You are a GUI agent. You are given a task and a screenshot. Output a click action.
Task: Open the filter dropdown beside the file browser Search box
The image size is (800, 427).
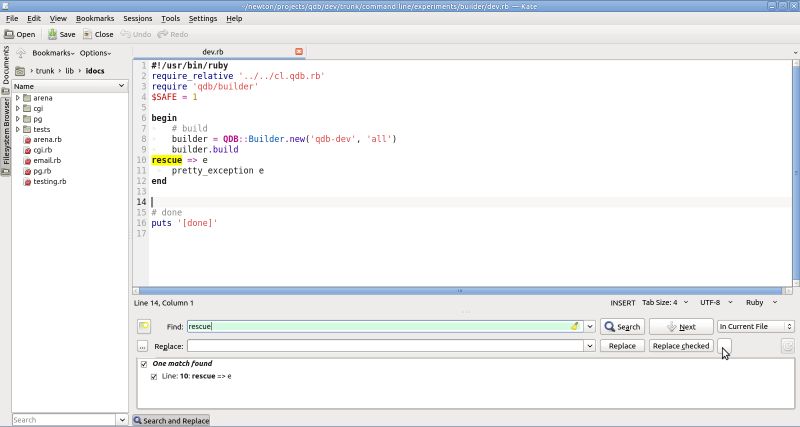tap(122, 420)
